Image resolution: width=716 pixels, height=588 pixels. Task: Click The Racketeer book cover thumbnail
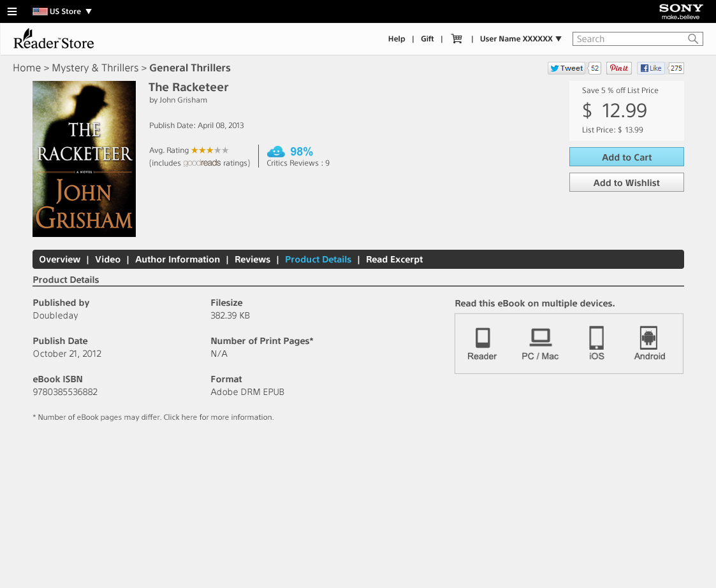click(x=84, y=159)
